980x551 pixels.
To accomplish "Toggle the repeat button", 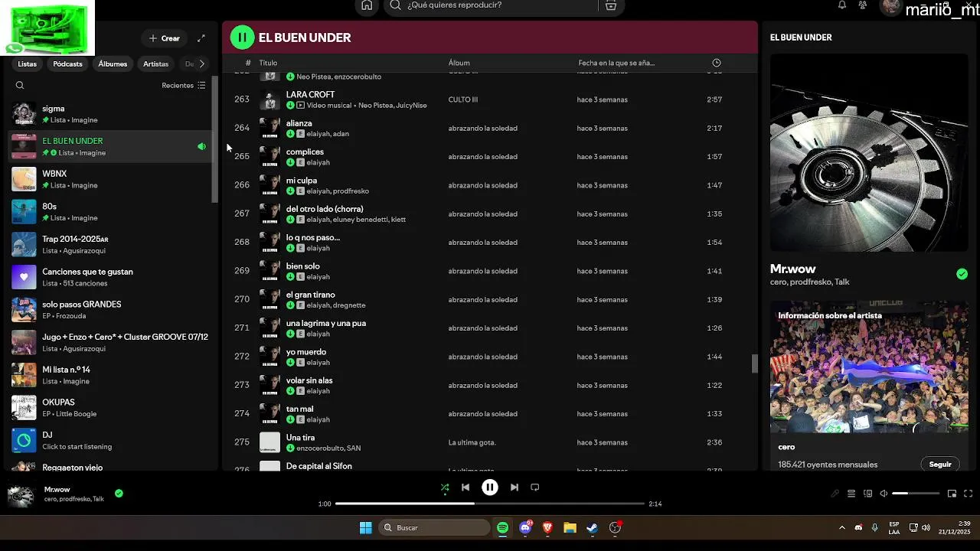I will click(535, 487).
